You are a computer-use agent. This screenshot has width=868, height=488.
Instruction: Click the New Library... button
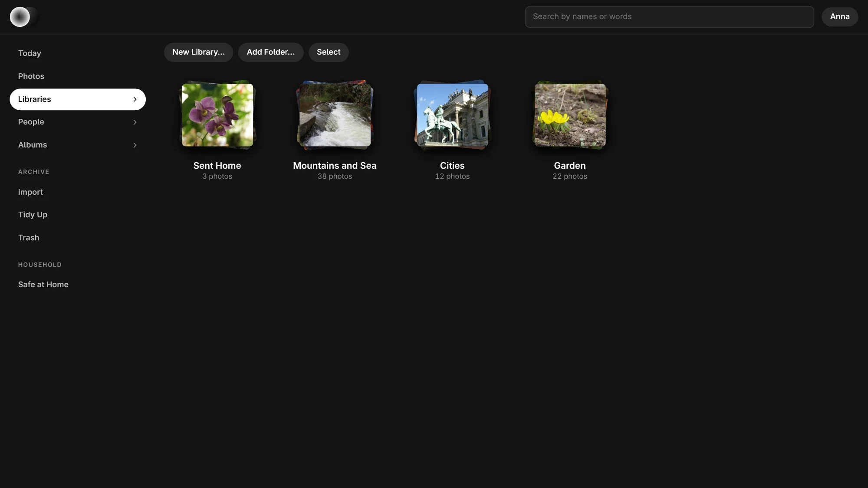(198, 52)
